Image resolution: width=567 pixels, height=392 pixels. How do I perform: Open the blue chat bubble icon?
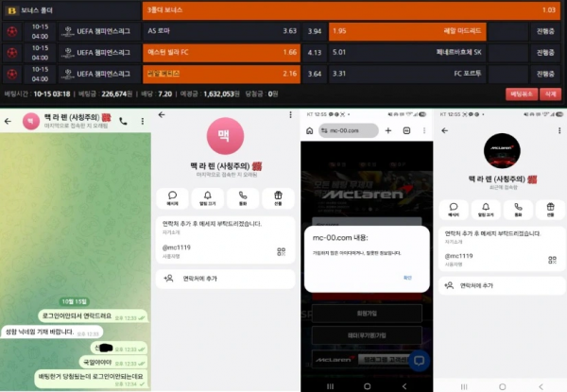(x=419, y=361)
